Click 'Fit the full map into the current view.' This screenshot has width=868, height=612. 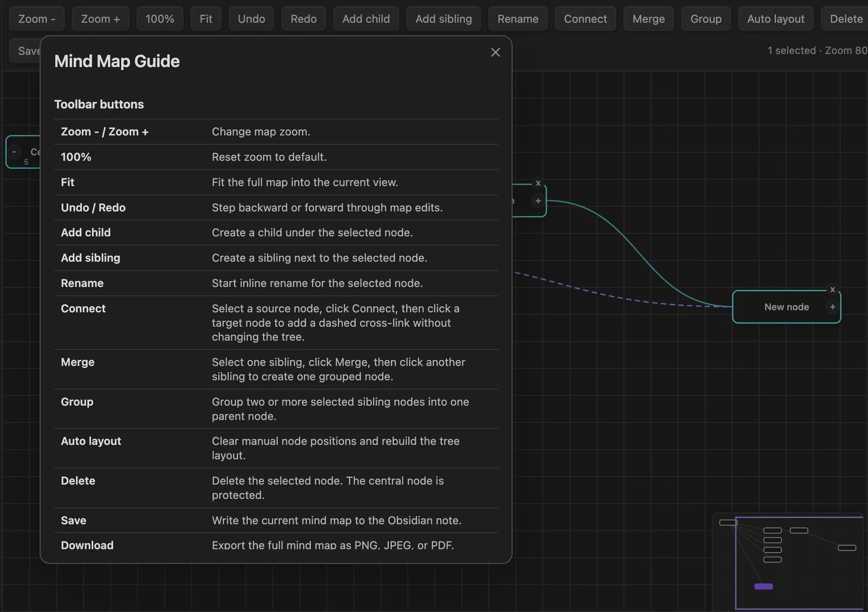[x=305, y=182]
